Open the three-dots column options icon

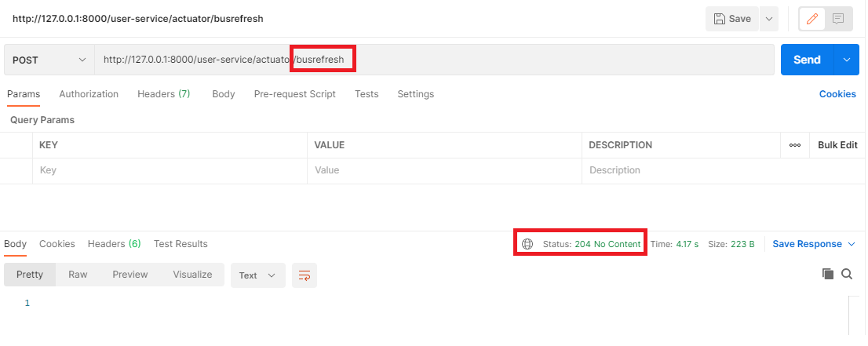coord(795,145)
